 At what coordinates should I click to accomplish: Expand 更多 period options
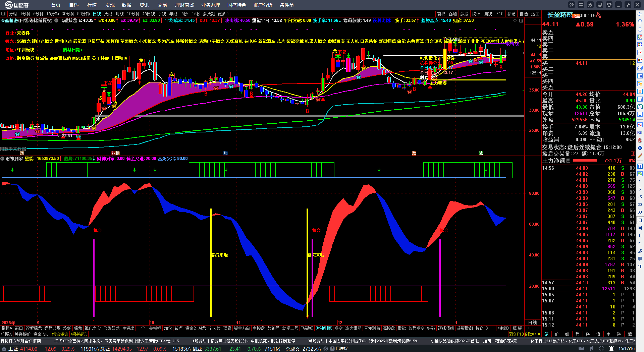point(223,14)
